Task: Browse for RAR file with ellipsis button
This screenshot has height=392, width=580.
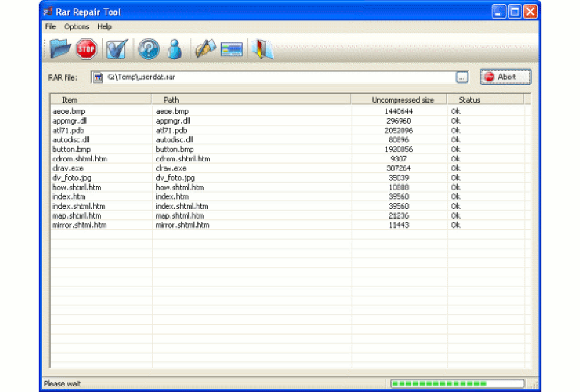Action: pos(462,77)
